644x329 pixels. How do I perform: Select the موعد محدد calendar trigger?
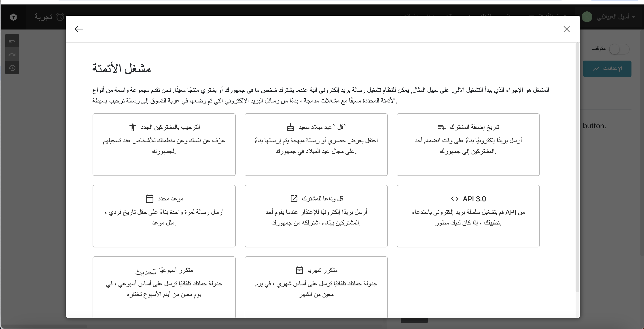164,216
